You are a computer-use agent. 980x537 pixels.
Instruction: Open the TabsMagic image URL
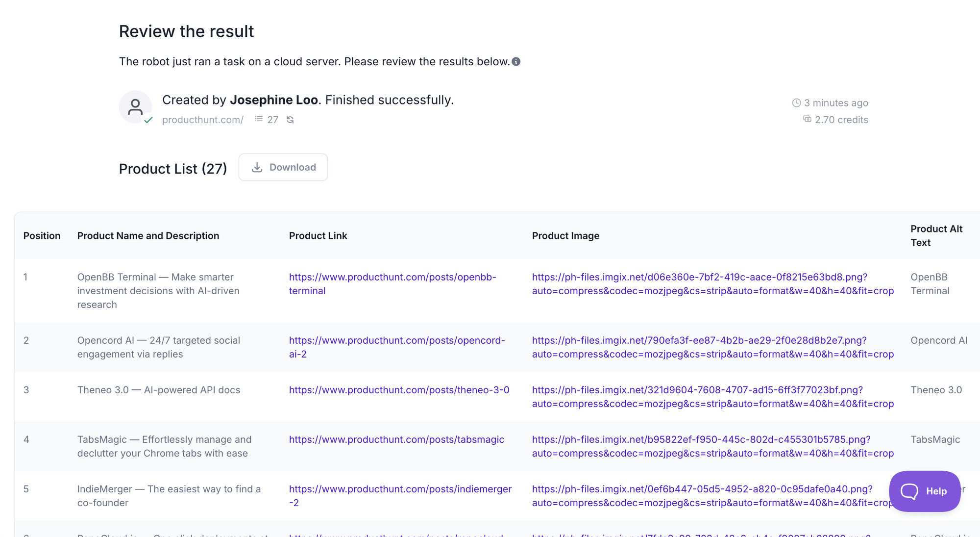(713, 446)
